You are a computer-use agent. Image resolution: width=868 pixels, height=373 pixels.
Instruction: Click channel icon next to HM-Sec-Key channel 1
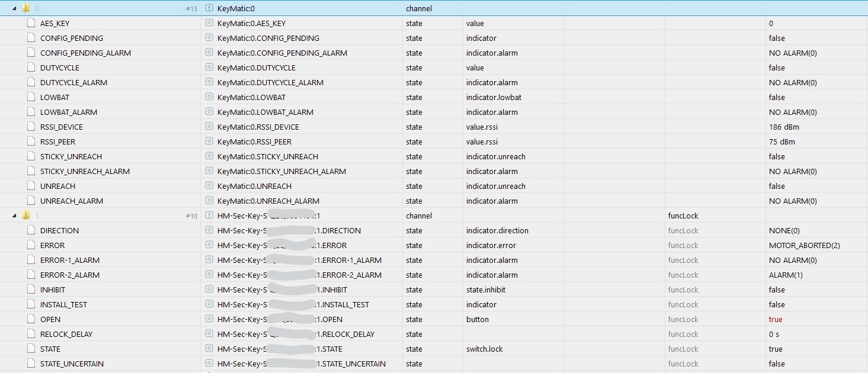(x=209, y=216)
